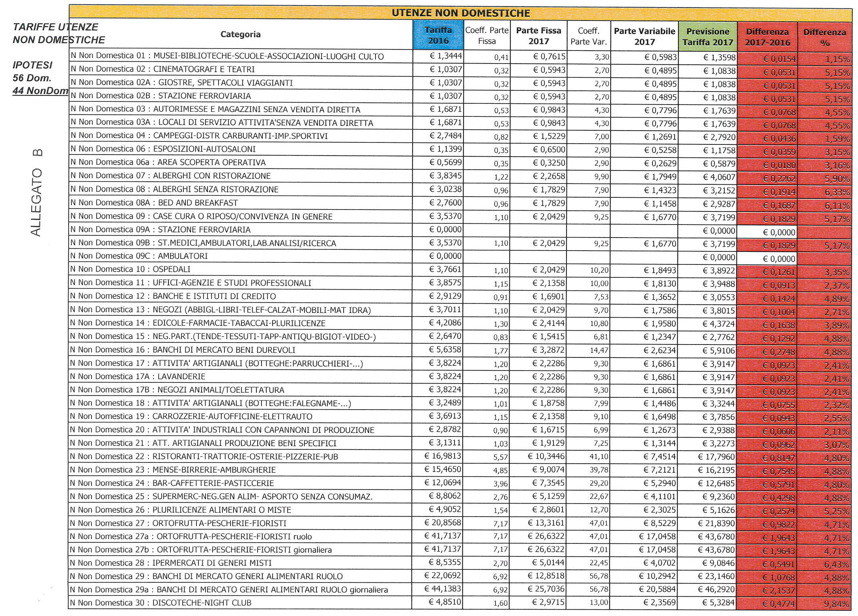Select row '22 : RISTORANTI-TRATTORIE-OSTERIE-PIZZERIE-PUB'

(460, 457)
